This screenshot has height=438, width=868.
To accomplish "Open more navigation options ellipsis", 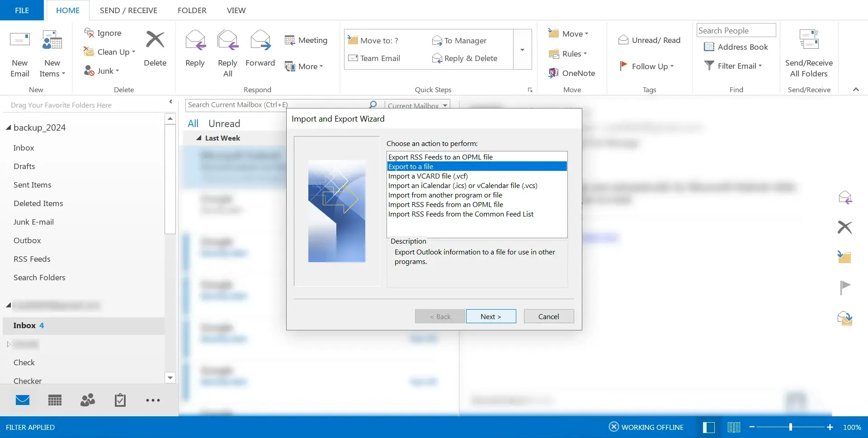I will click(x=153, y=400).
